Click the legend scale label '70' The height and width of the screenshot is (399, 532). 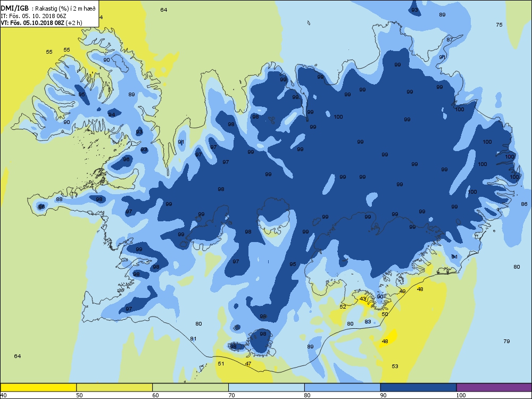point(231,395)
